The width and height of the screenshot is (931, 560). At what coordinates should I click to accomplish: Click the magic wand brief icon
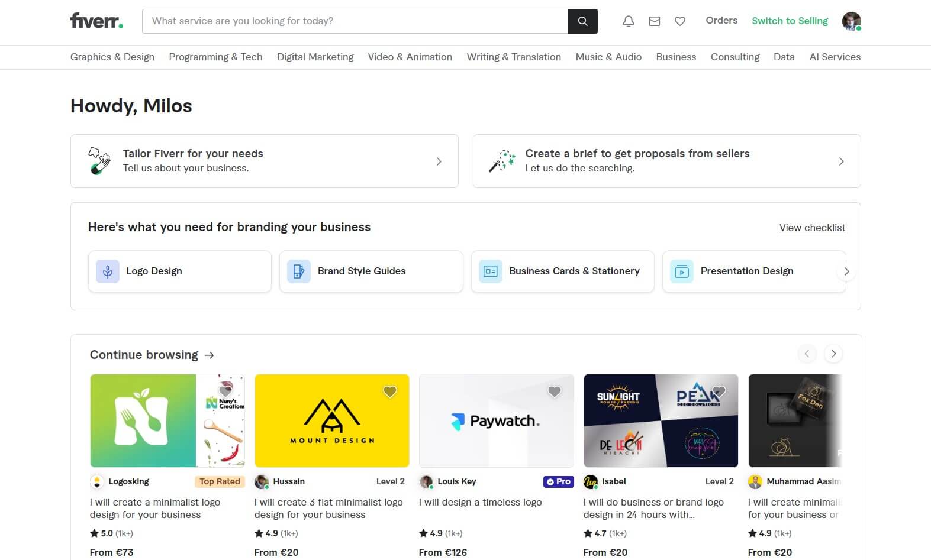point(502,161)
